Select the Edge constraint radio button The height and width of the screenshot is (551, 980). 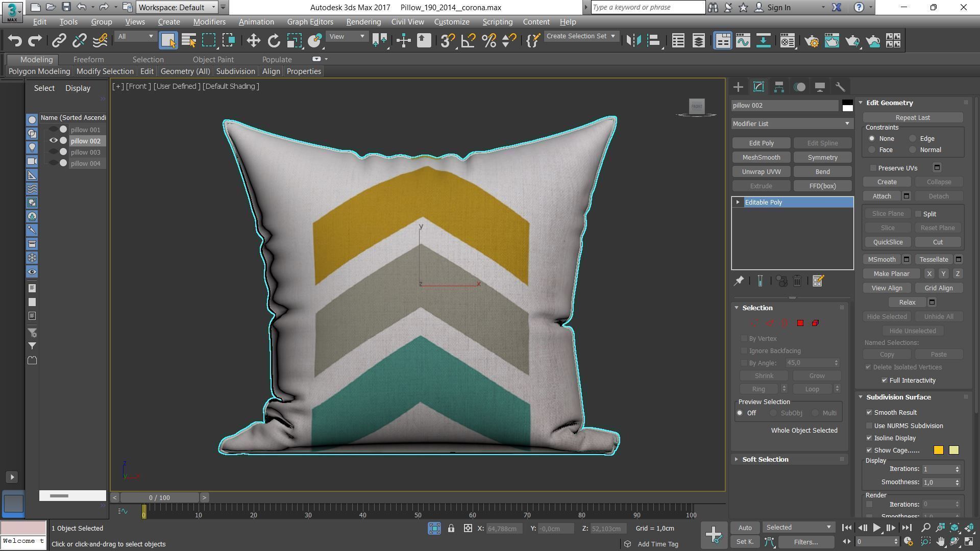coord(913,138)
